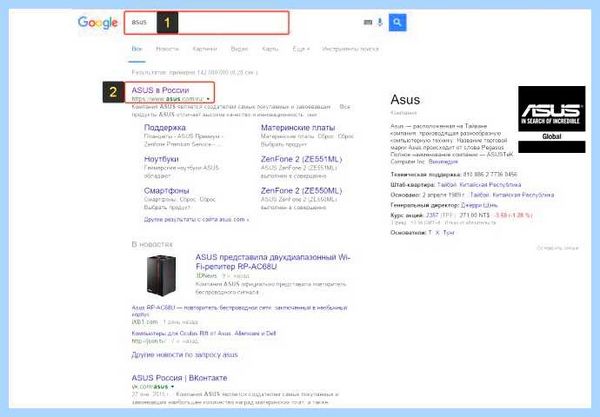Click the Штаб-квартира Тайбэй link
The width and height of the screenshot is (600, 417).
pos(479,184)
